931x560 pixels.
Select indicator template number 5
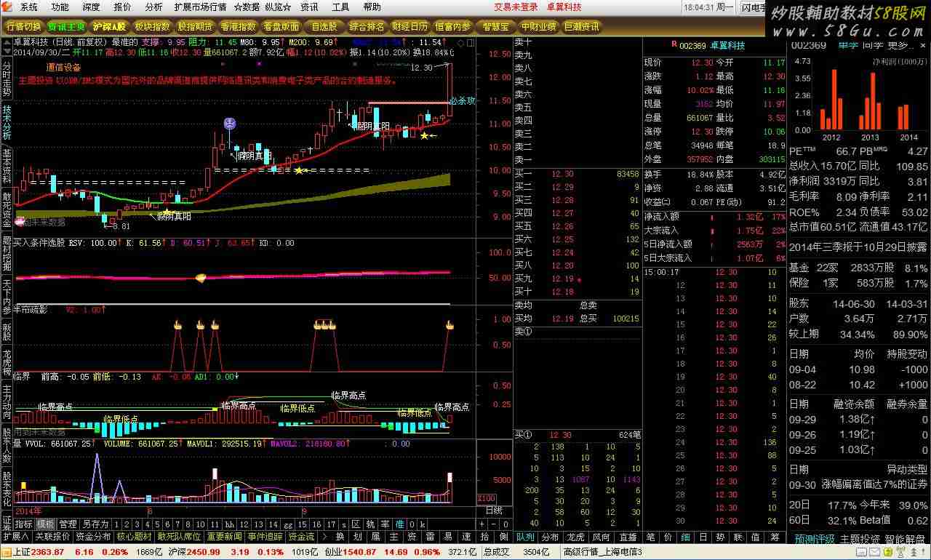tap(156, 524)
